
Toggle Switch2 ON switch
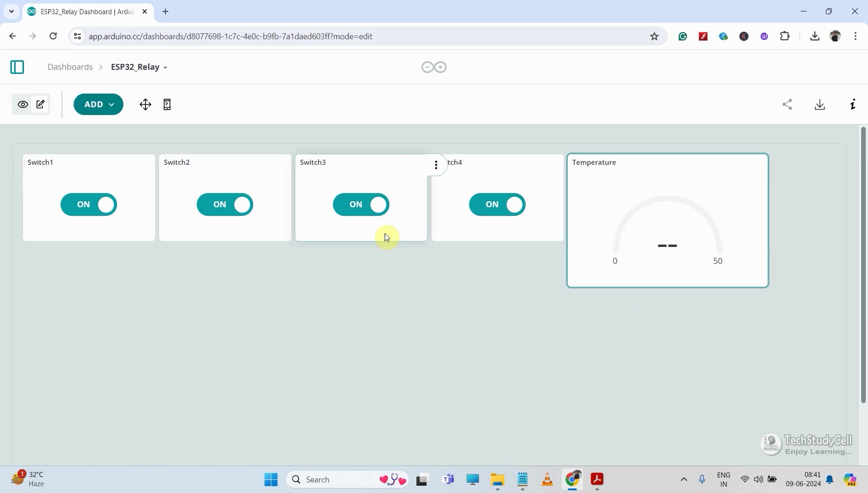(x=225, y=204)
